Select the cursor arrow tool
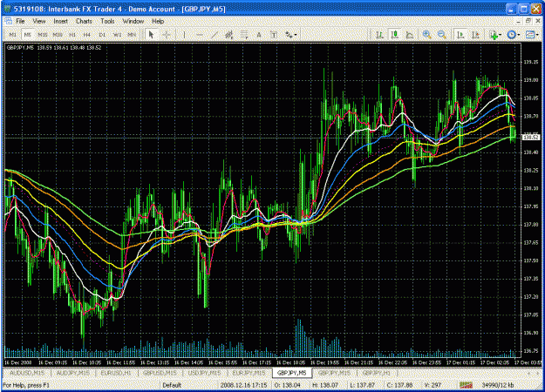This screenshot has height=392, width=545. pos(151,35)
